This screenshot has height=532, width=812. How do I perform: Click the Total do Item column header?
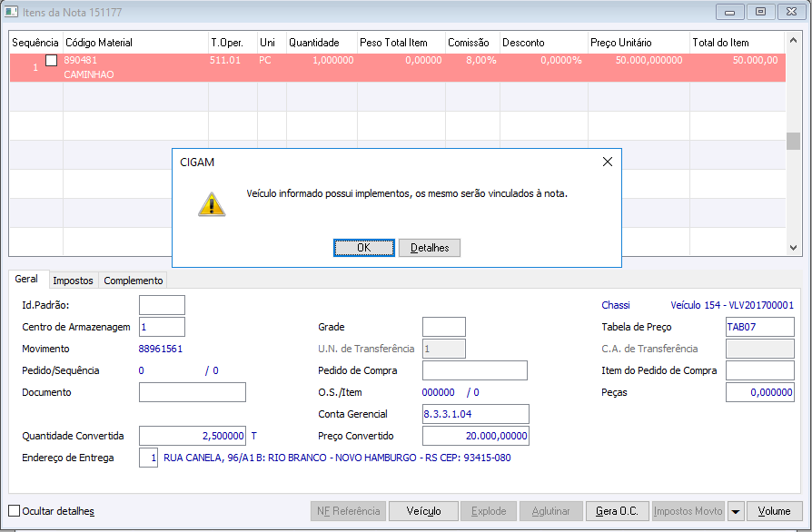click(738, 43)
